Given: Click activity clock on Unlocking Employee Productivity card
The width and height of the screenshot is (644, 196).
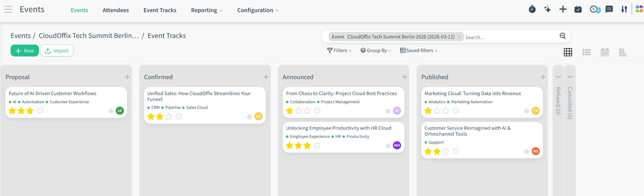Looking at the screenshot, I should (317, 145).
